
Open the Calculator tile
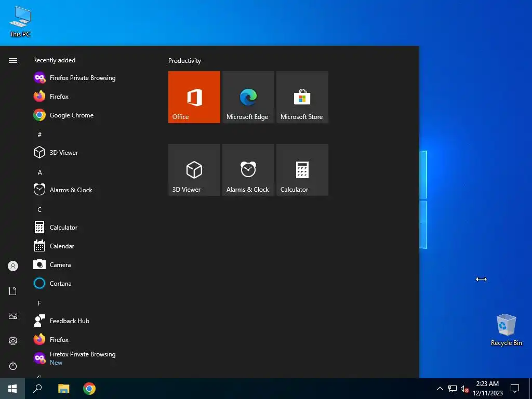[302, 170]
